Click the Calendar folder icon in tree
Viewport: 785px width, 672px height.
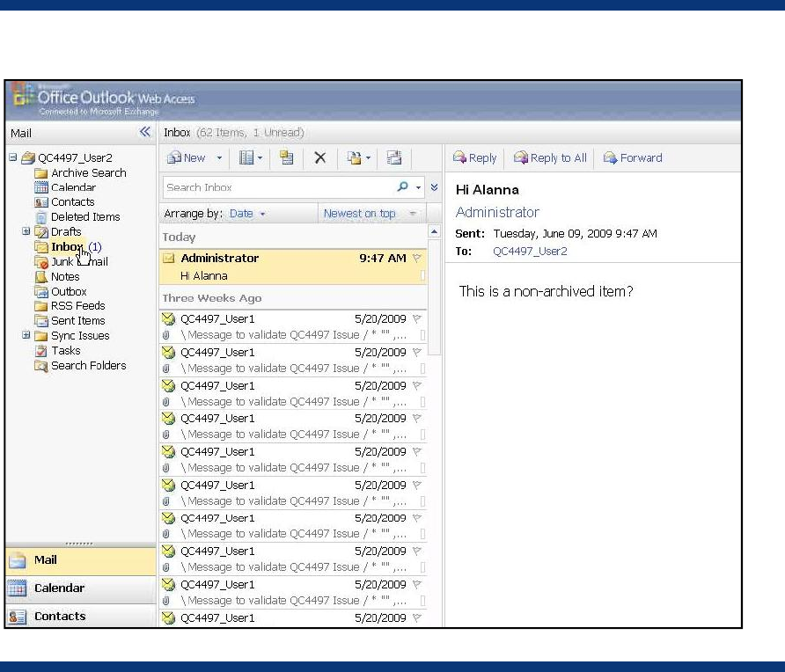pyautogui.click(x=41, y=187)
